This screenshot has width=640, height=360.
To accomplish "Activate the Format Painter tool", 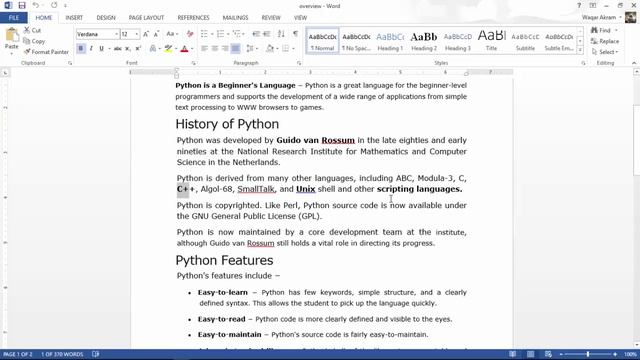I will (46, 52).
